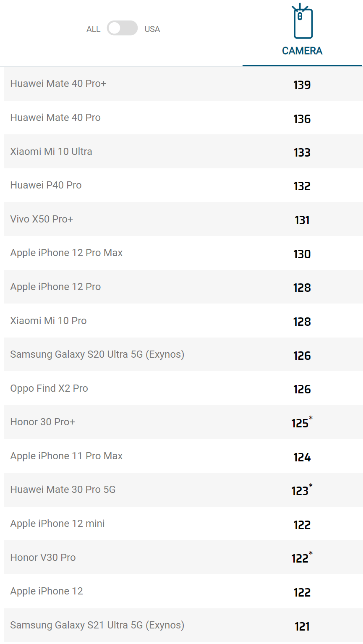The height and width of the screenshot is (644, 363).
Task: Toggle the ALL/USA region switch
Action: (x=122, y=29)
